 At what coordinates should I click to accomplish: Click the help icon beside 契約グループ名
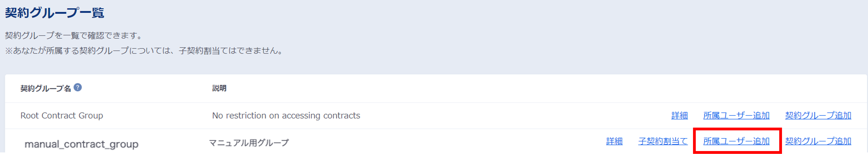78,88
